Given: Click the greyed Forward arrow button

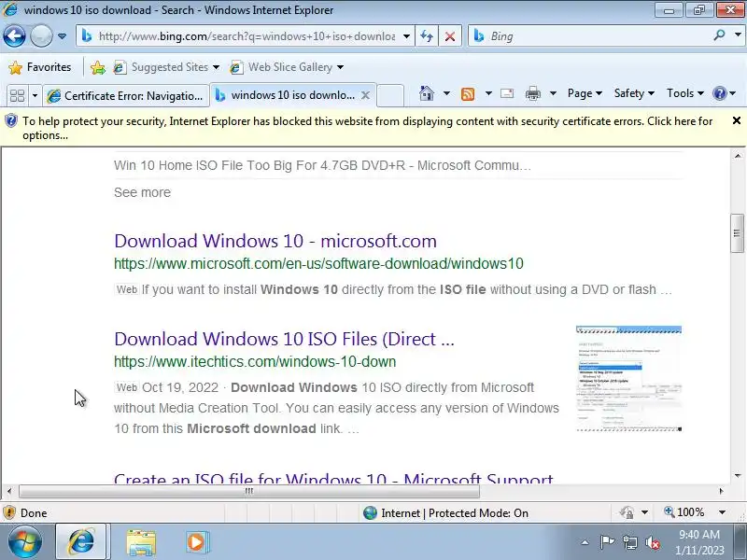Looking at the screenshot, I should (41, 35).
